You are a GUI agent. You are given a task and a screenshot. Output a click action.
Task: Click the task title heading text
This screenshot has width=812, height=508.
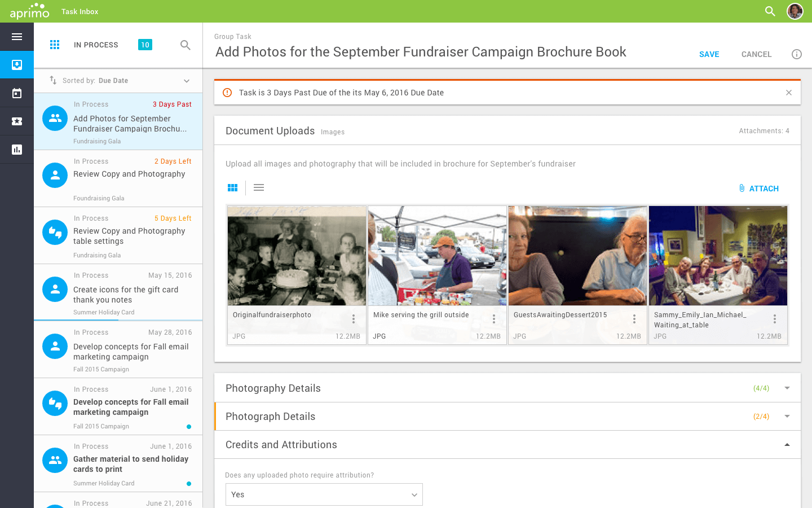[421, 52]
